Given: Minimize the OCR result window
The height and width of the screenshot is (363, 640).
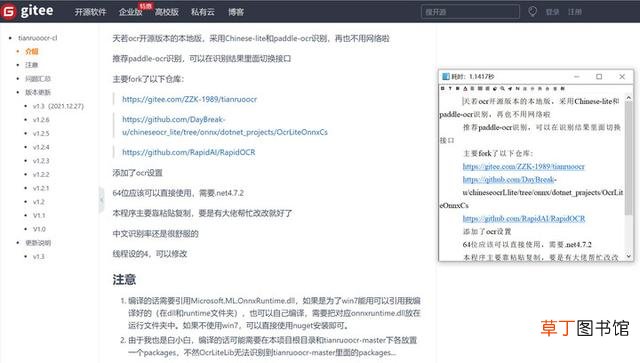Looking at the screenshot, I should click(x=576, y=76).
